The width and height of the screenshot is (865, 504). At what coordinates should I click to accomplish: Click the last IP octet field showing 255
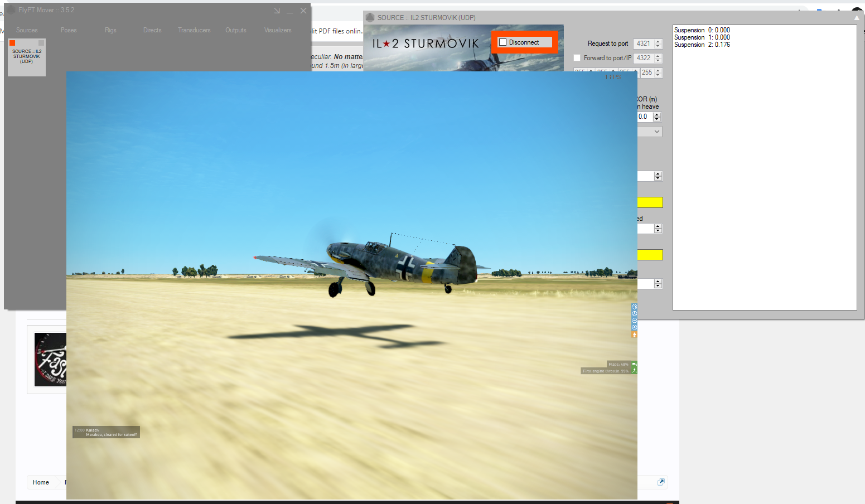click(647, 72)
